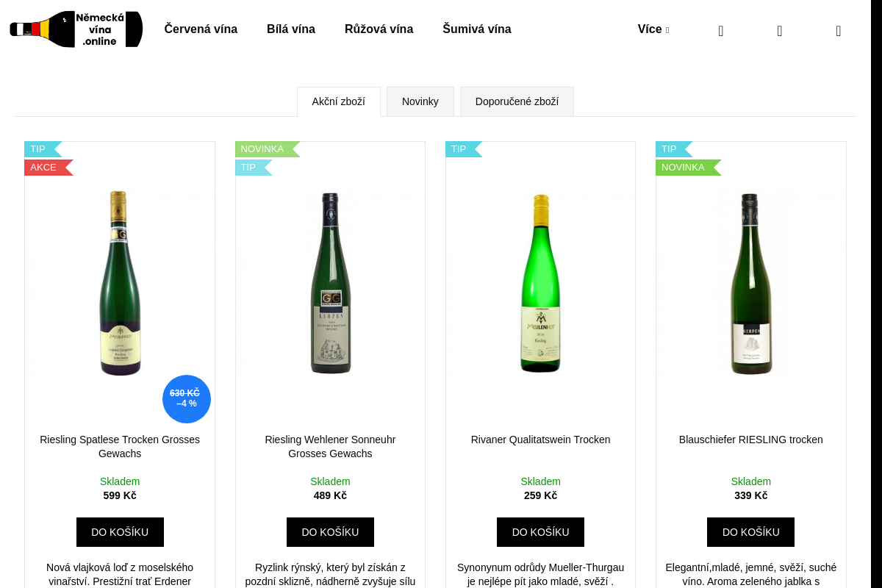Click the Riesling Spatlese Trocken bottle image

[x=120, y=283]
